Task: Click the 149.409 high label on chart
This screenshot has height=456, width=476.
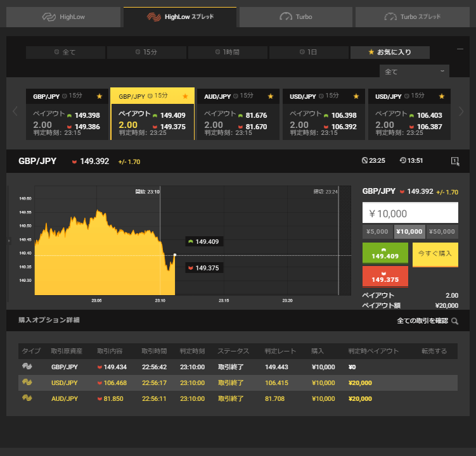Action: [x=204, y=242]
